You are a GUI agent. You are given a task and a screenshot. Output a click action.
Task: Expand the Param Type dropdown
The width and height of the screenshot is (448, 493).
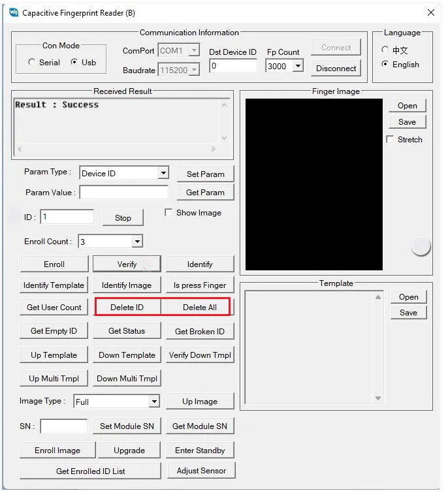click(x=163, y=173)
